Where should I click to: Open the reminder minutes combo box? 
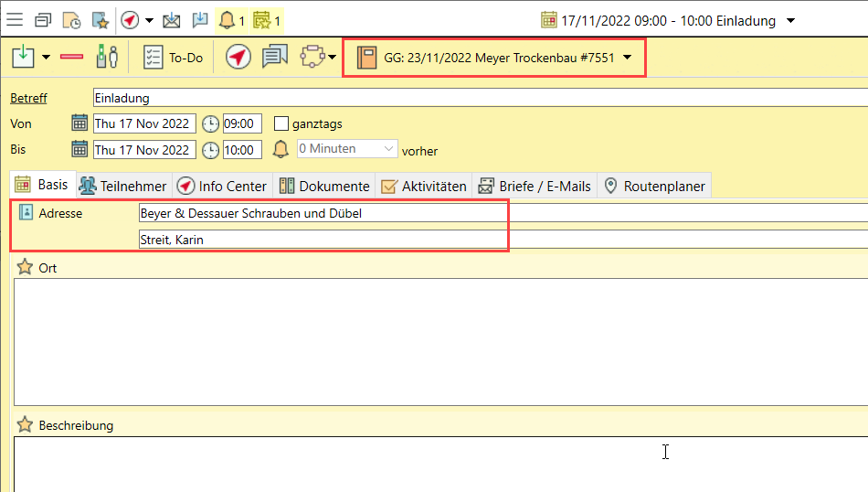347,149
